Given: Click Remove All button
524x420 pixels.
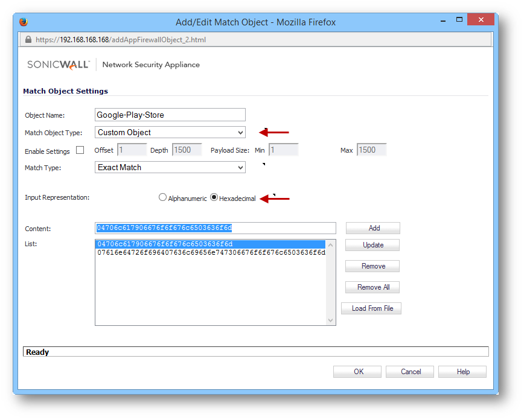Looking at the screenshot, I should [x=372, y=287].
